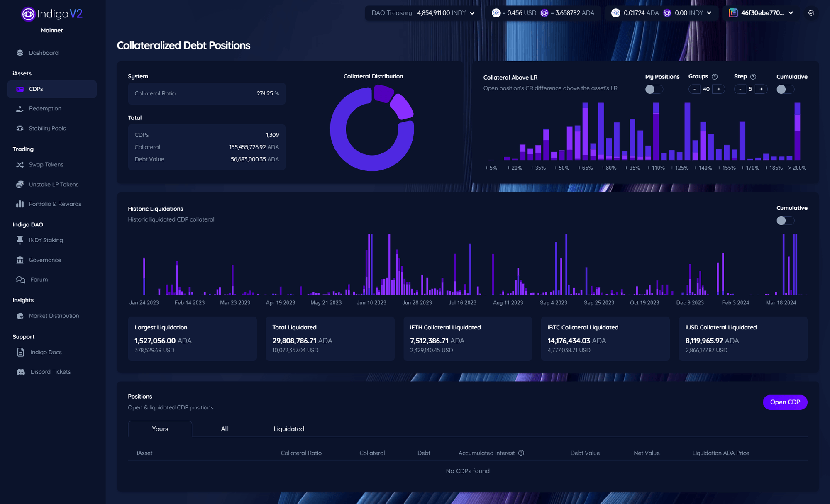Select the Liquidated tab in Positions
This screenshot has height=504, width=830.
pyautogui.click(x=289, y=428)
